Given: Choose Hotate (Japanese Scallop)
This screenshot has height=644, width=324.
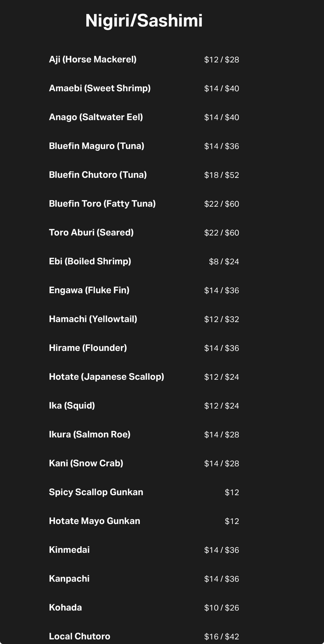Looking at the screenshot, I should pos(144,377).
